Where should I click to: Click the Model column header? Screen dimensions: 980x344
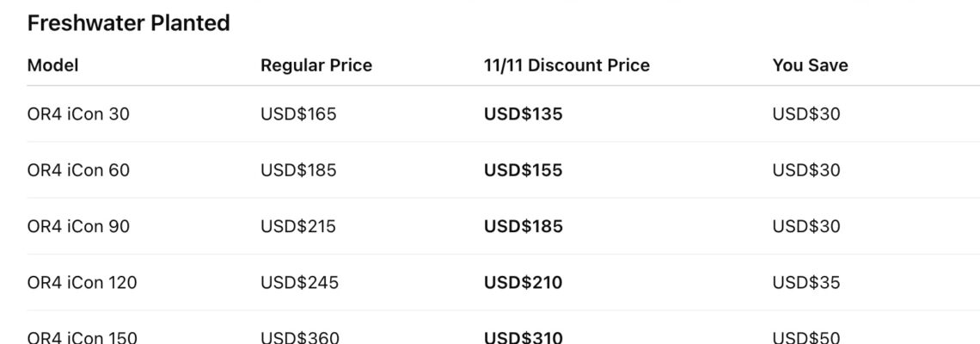53,65
